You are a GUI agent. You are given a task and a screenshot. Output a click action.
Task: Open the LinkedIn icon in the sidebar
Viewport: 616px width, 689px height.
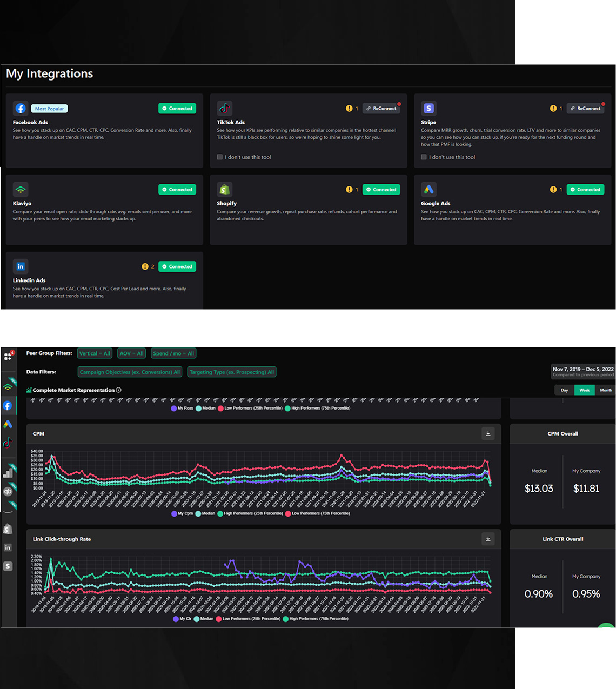coord(8,547)
